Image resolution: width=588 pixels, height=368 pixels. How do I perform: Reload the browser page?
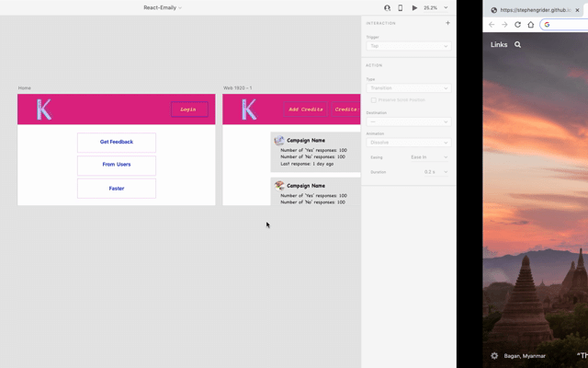click(x=517, y=25)
